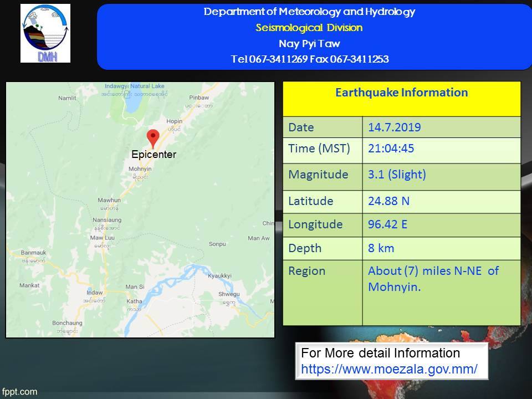Click the Mohnyin town label on map
The width and height of the screenshot is (532, 399).
(x=140, y=168)
